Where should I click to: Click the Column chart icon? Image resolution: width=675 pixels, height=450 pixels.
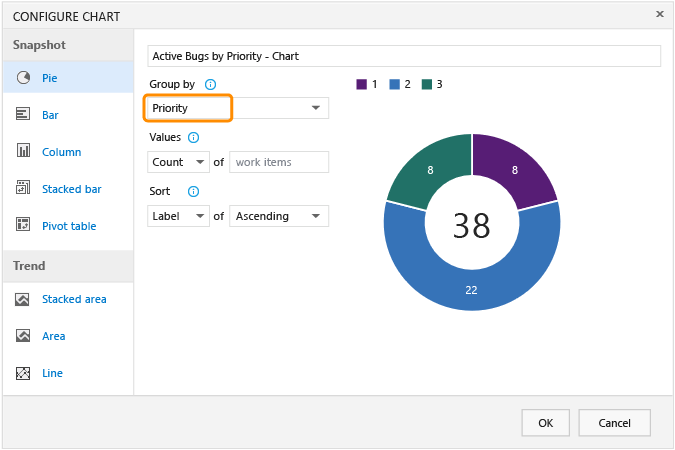(x=23, y=151)
